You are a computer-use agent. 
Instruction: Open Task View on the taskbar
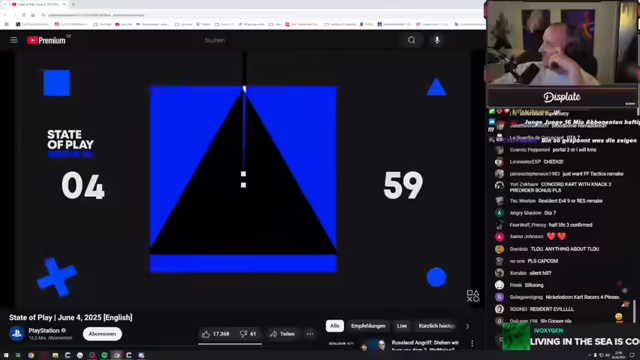point(18,355)
